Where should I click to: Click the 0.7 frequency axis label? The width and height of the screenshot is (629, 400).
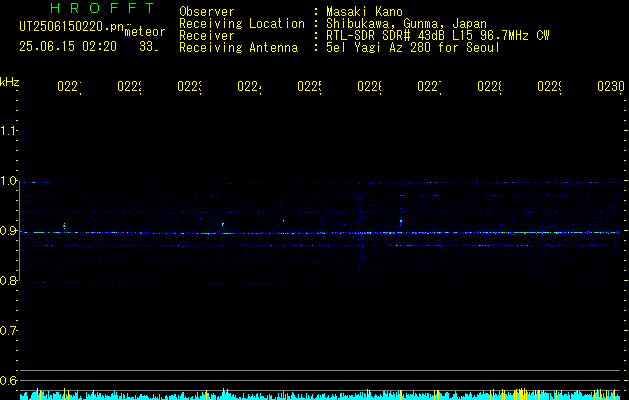[8, 331]
